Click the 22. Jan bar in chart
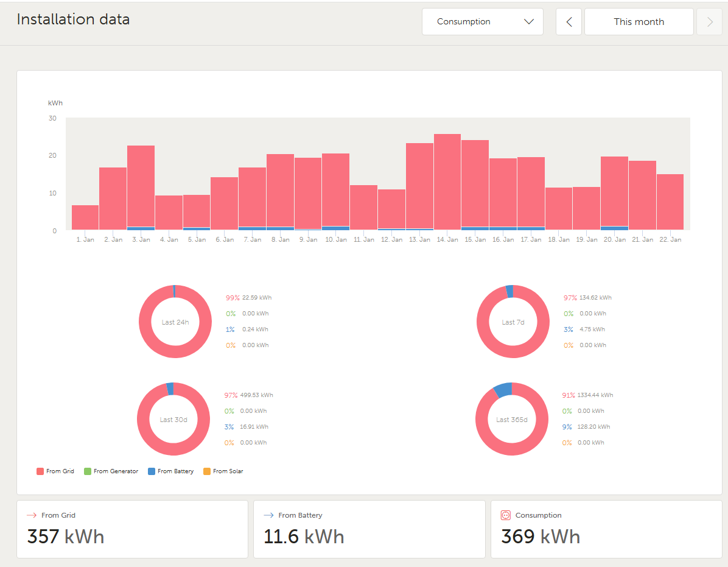This screenshot has width=728, height=567. [670, 202]
